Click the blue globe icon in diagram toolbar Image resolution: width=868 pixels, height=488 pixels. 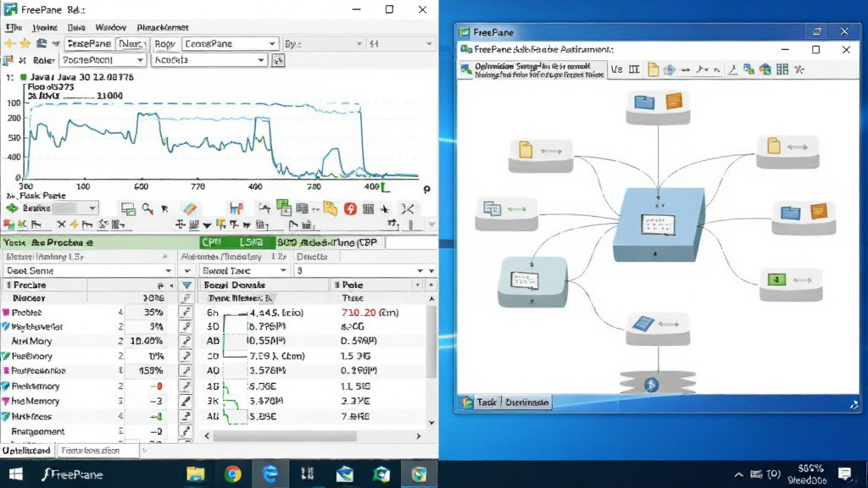point(670,69)
